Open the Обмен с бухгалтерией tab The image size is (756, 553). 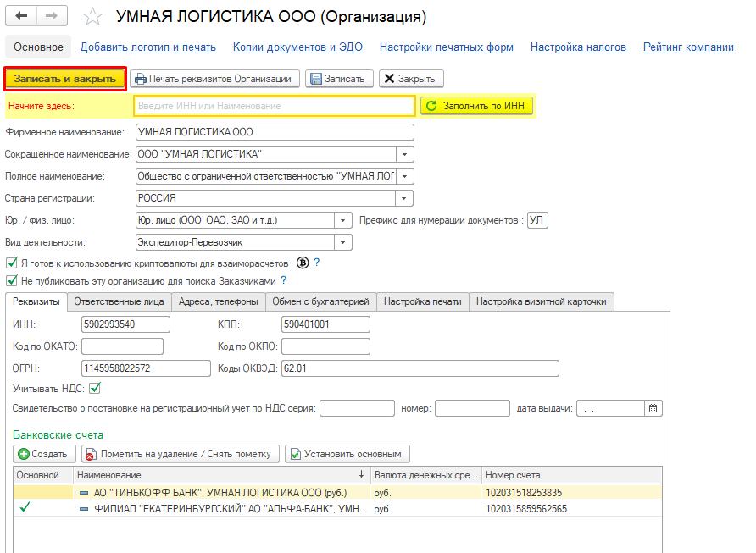coord(320,301)
